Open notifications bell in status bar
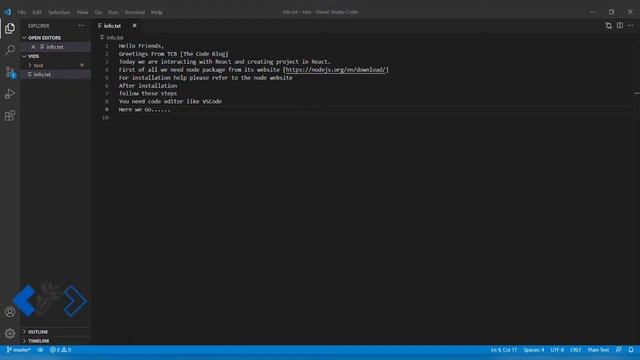The height and width of the screenshot is (360, 640). click(x=631, y=350)
